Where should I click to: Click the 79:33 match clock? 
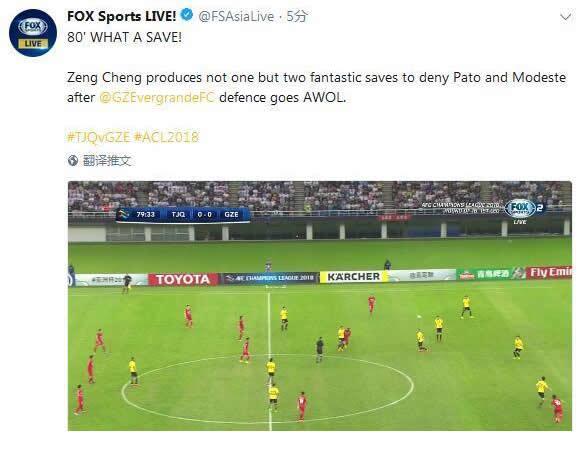pyautogui.click(x=145, y=214)
